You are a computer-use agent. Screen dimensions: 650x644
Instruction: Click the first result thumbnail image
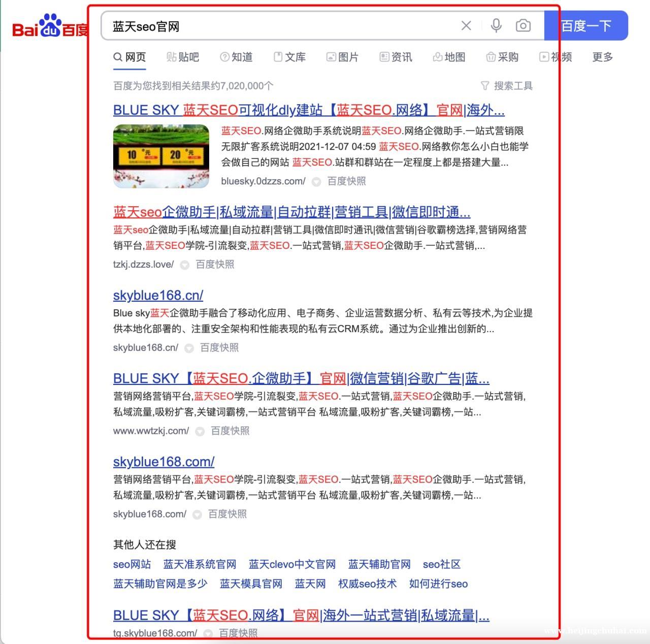click(161, 156)
